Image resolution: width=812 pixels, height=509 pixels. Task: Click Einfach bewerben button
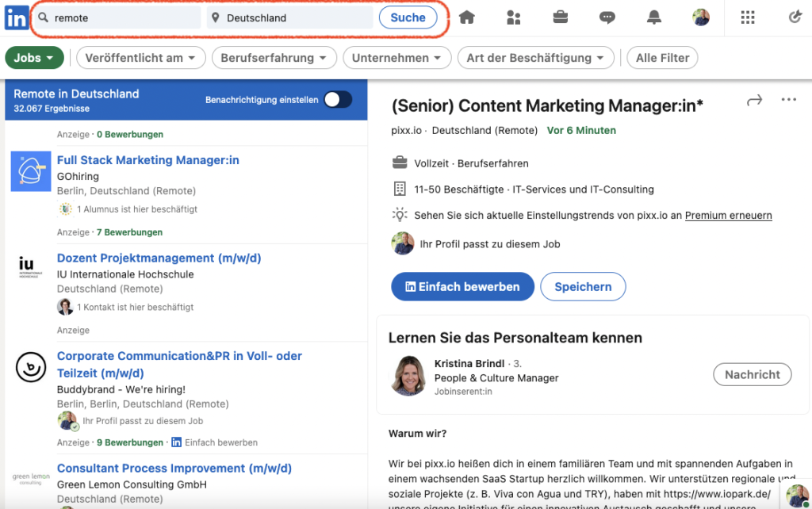click(x=462, y=286)
